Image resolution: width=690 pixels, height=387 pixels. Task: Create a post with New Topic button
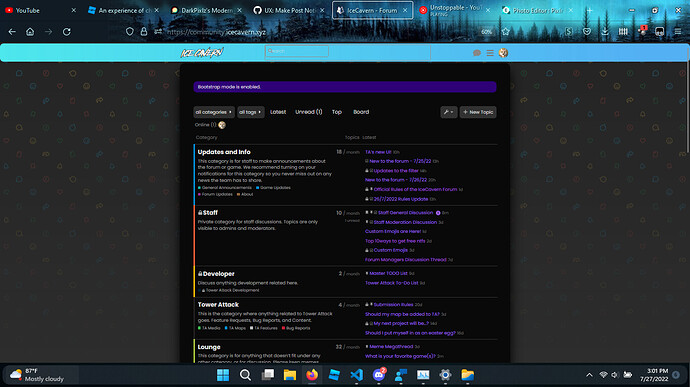click(478, 112)
